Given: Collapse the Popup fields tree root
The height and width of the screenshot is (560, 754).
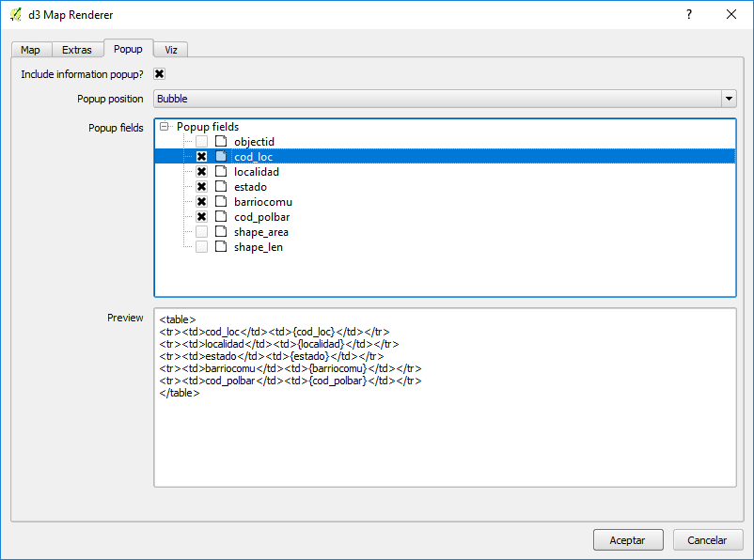Looking at the screenshot, I should [165, 127].
